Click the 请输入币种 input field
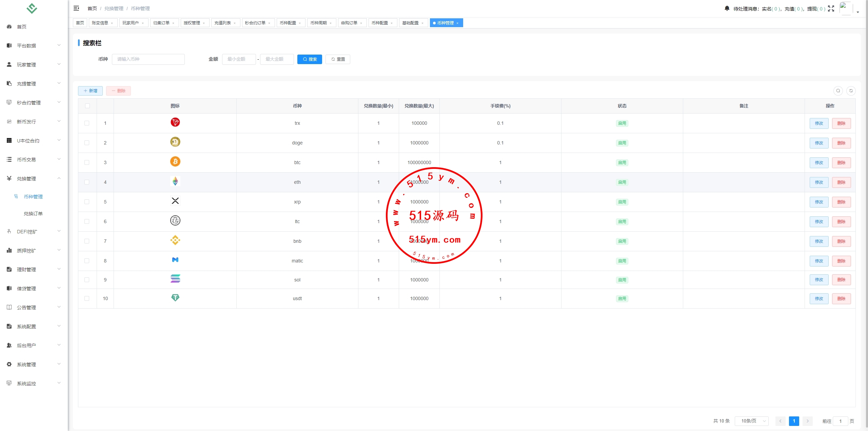 [x=148, y=59]
